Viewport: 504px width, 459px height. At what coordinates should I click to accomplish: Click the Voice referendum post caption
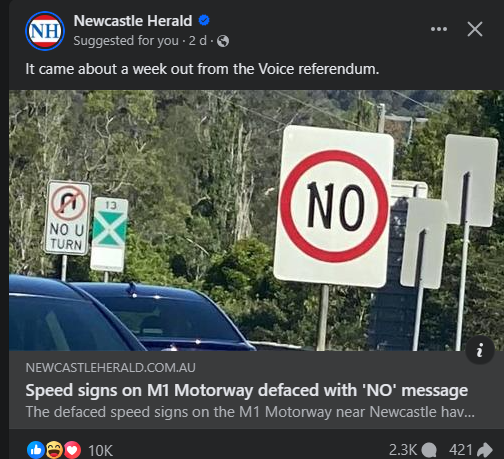point(202,69)
